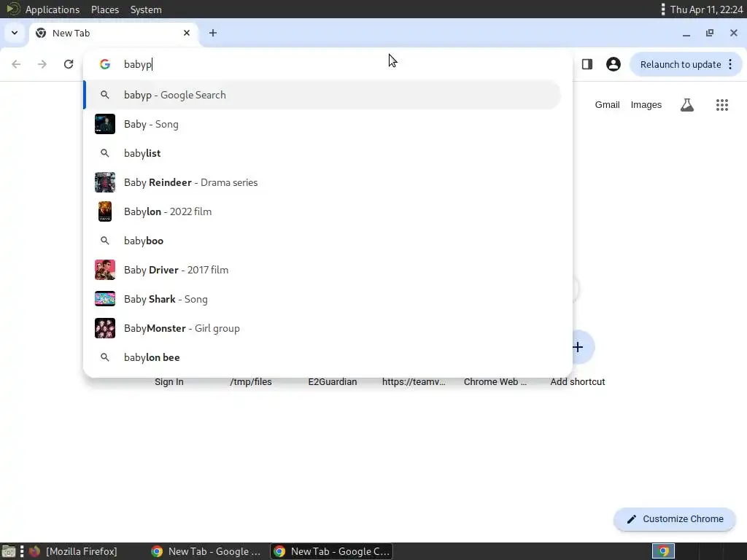The width and height of the screenshot is (747, 560).
Task: Click the BabyMonster group thumbnail
Action: 105,328
